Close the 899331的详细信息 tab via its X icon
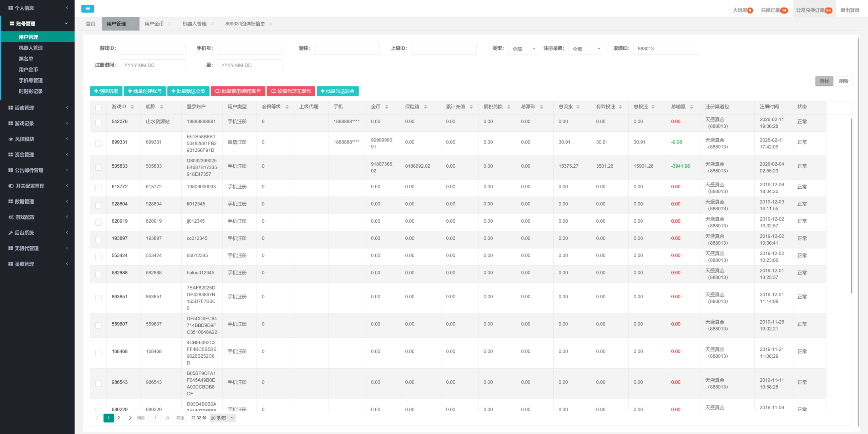Screen dimensions: 868x434 [271, 24]
